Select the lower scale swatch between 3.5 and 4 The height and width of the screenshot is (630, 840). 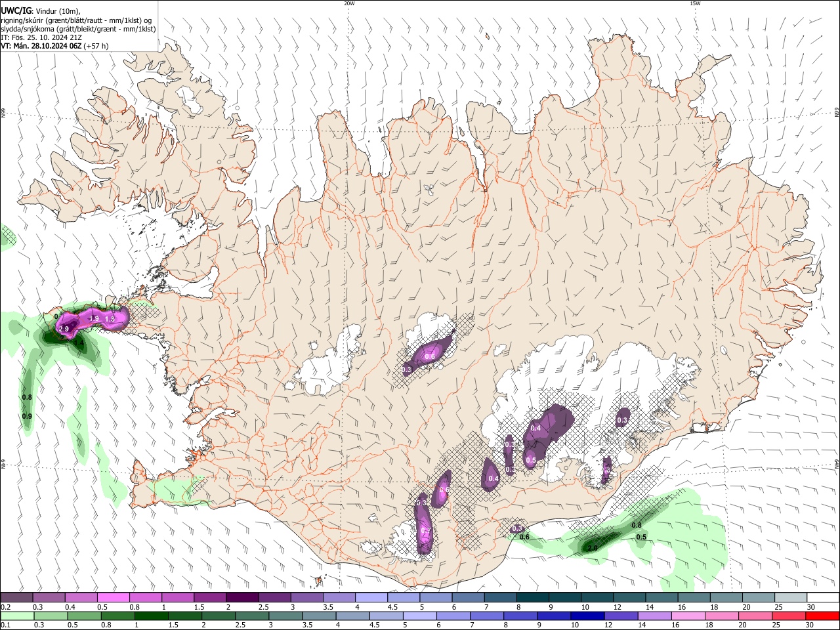pos(318,616)
